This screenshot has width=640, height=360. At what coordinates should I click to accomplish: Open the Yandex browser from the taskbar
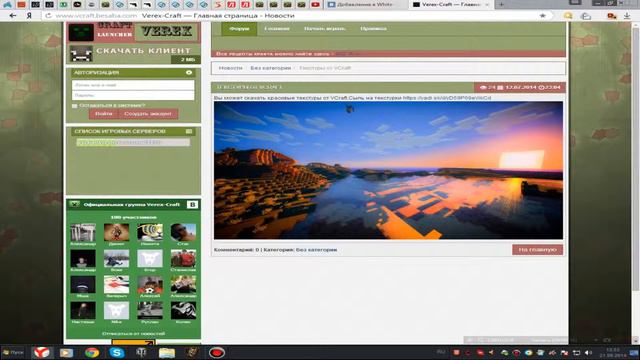point(41,352)
